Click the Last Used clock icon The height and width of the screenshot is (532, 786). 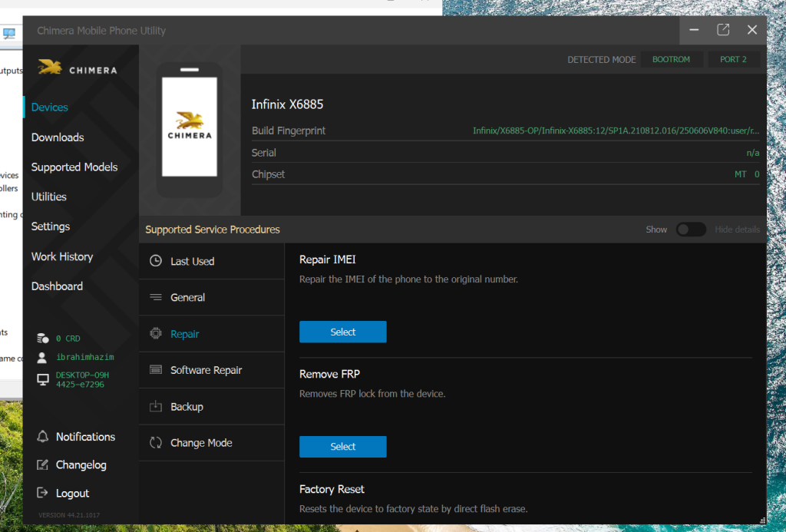156,261
